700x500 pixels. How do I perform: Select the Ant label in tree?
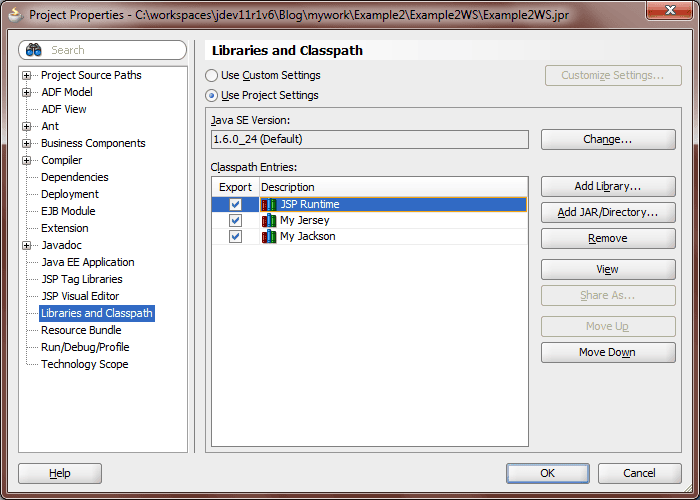pyautogui.click(x=50, y=126)
